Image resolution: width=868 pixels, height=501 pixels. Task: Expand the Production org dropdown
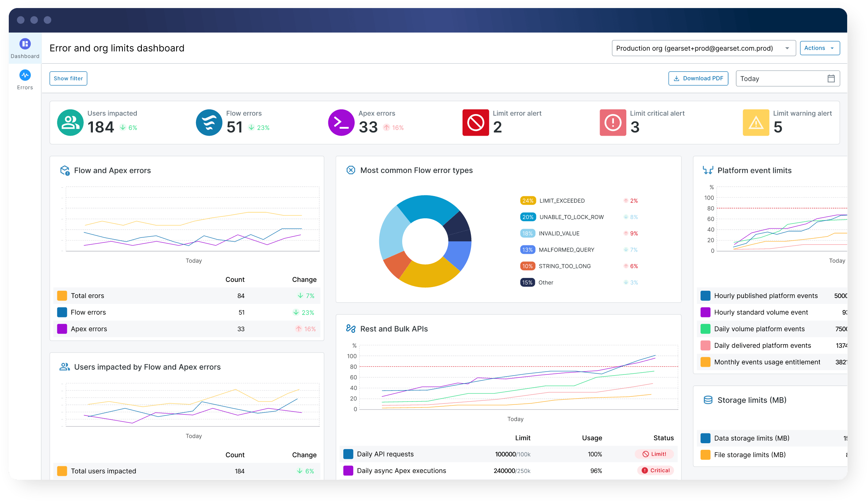[703, 48]
